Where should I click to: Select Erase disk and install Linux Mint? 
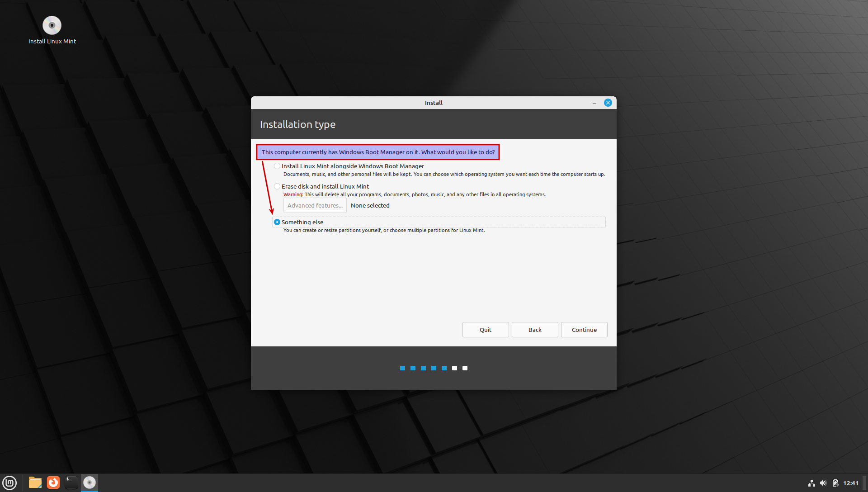pos(321,186)
